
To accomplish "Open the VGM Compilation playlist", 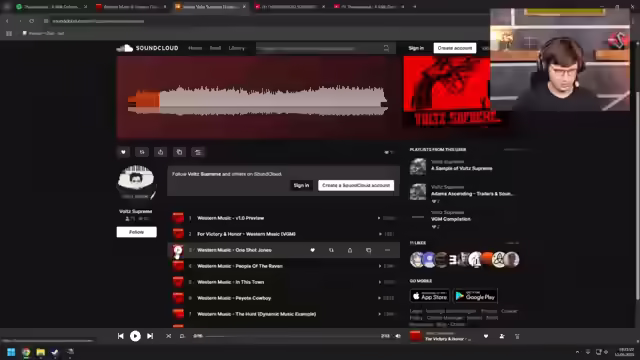I will coord(451,219).
